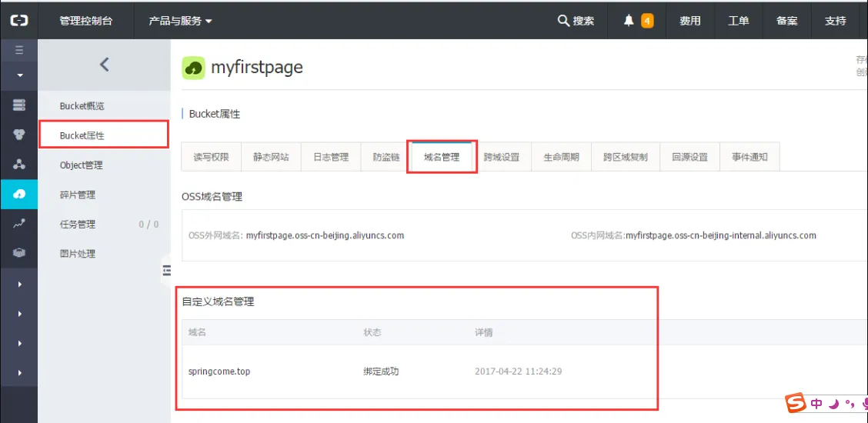Toggle the punctuation icon in the IME bar
Viewport: 868px width, 423px height.
[850, 406]
